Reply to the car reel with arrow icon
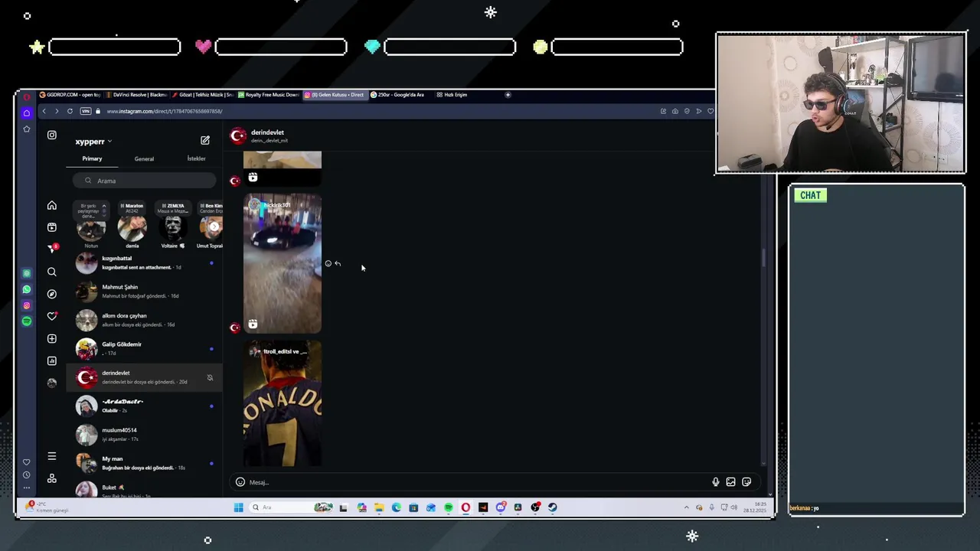 338,263
